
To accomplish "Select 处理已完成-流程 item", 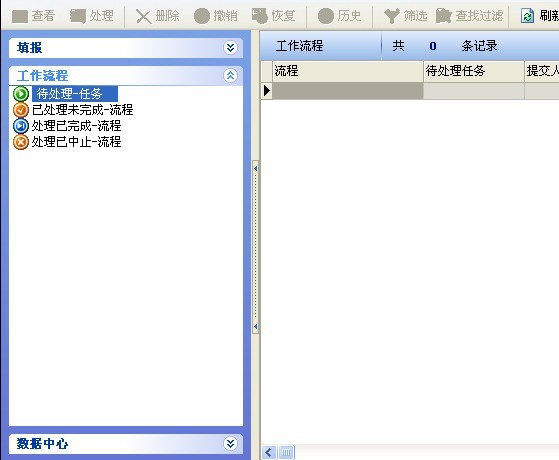I will 76,126.
